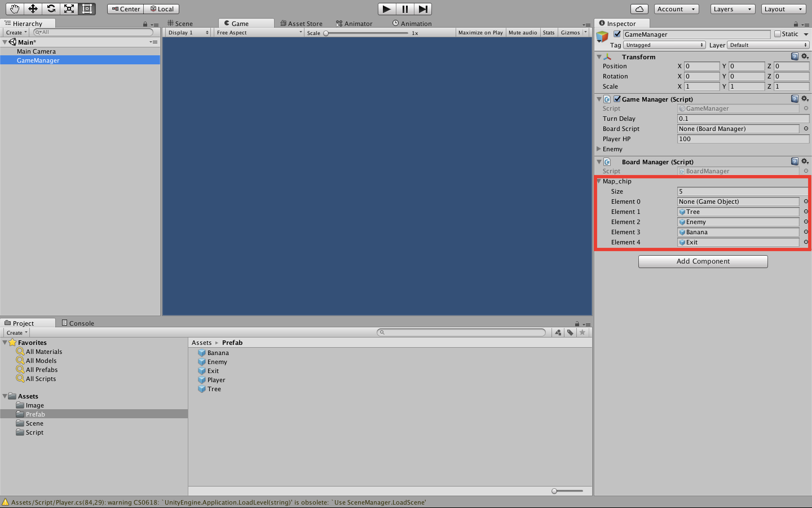
Task: Click the Project search field
Action: point(461,332)
